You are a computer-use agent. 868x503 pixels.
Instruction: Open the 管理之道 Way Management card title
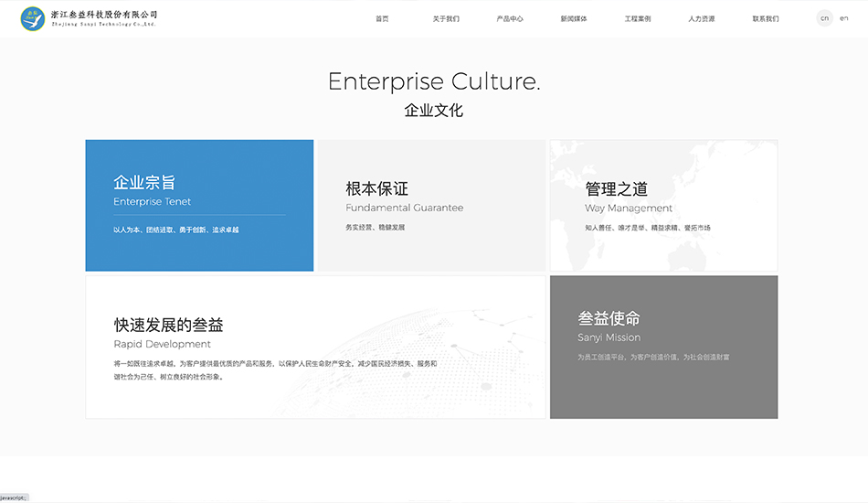click(616, 189)
